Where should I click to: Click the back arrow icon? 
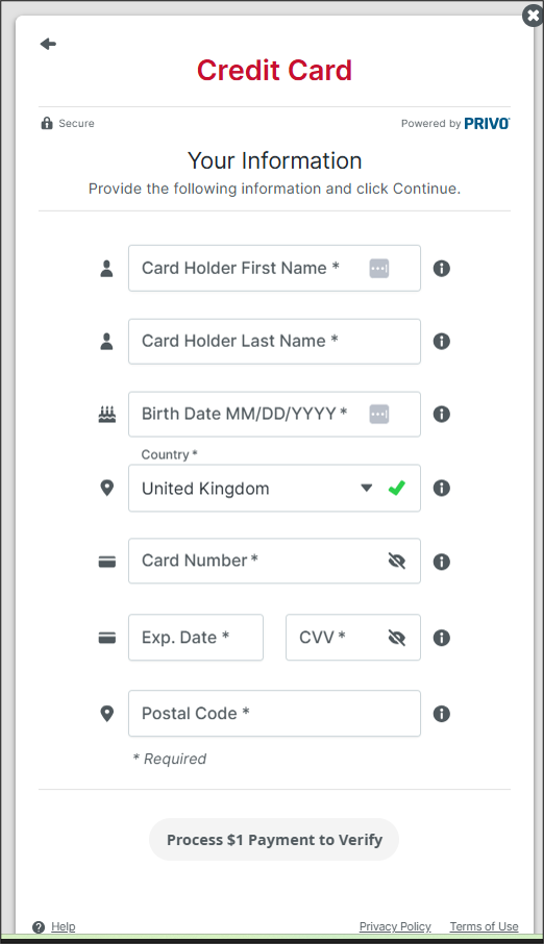(x=48, y=43)
